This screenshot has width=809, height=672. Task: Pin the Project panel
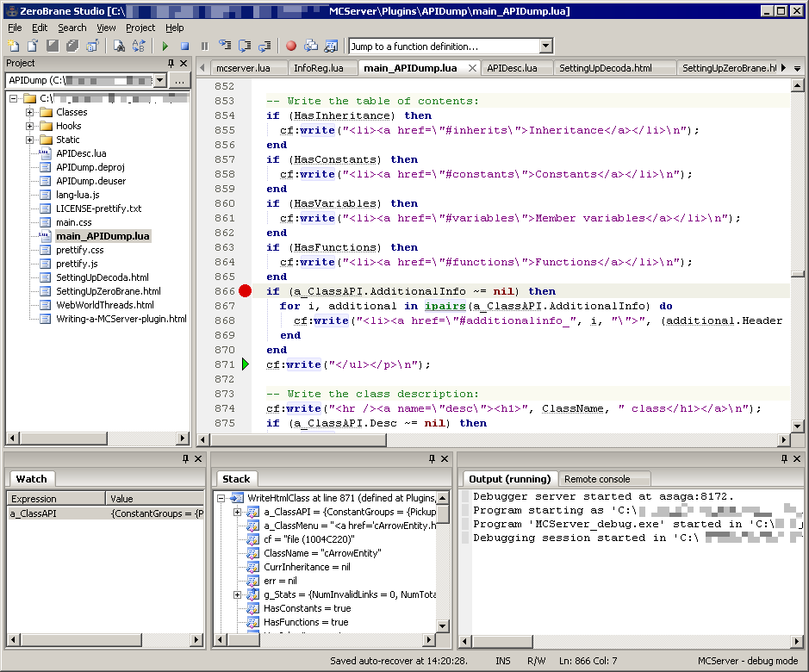point(171,63)
